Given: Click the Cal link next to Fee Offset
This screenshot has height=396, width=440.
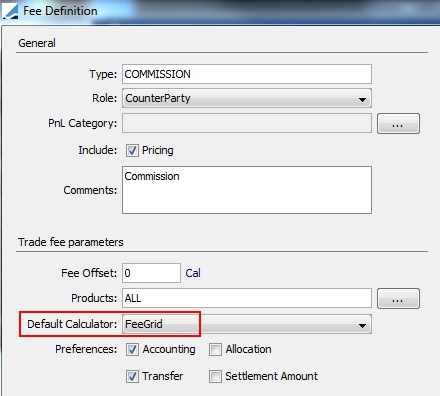Looking at the screenshot, I should [193, 273].
